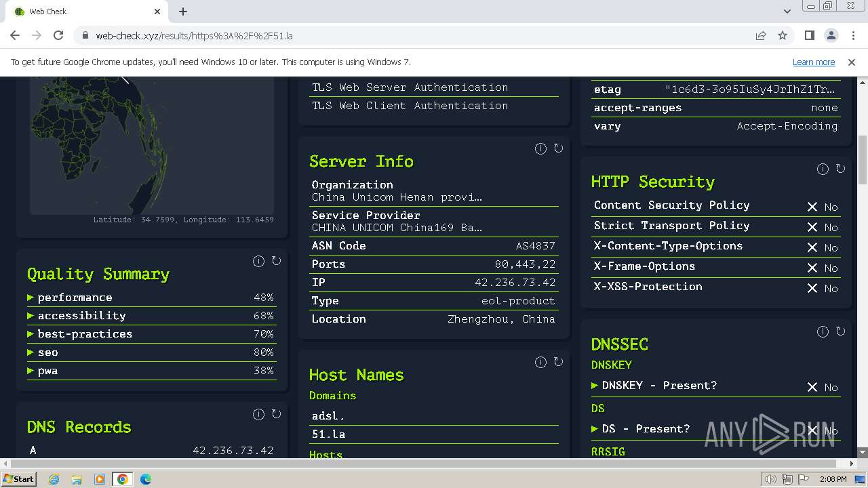Click the Type eol-product value
The width and height of the screenshot is (868, 488).
518,301
